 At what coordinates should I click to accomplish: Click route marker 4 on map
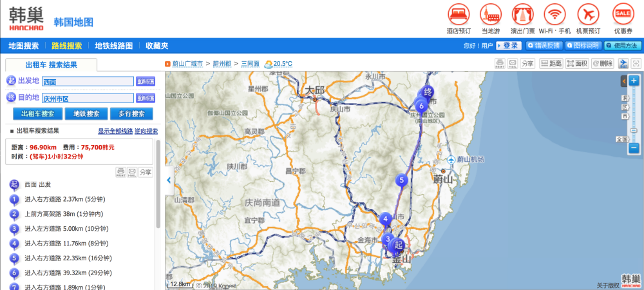point(385,220)
